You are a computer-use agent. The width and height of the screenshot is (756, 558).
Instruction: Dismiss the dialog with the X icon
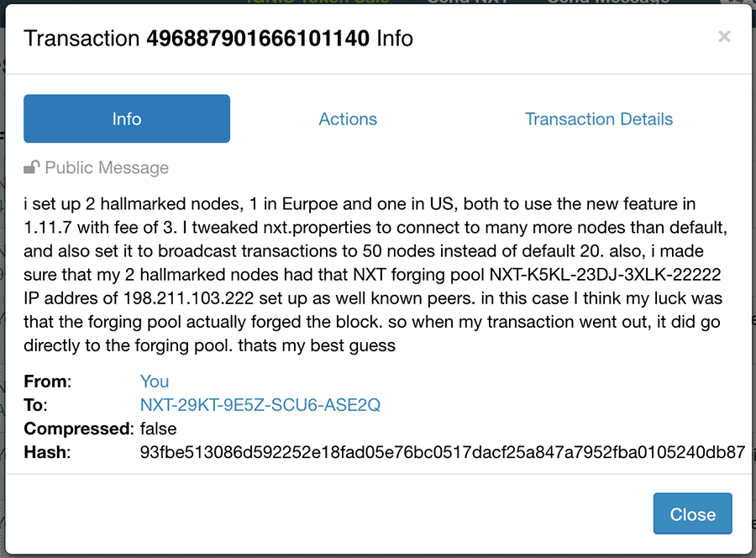point(724,37)
